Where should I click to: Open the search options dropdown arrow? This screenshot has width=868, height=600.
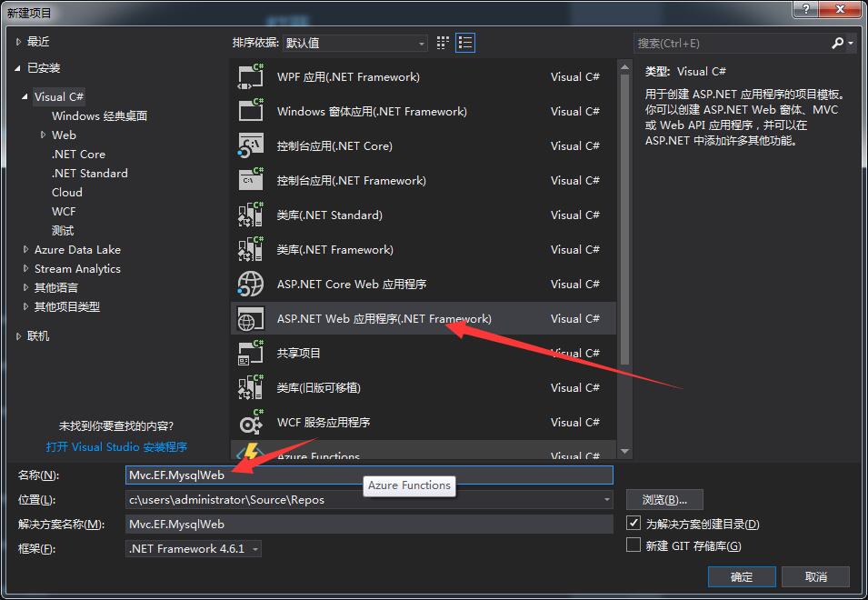851,43
